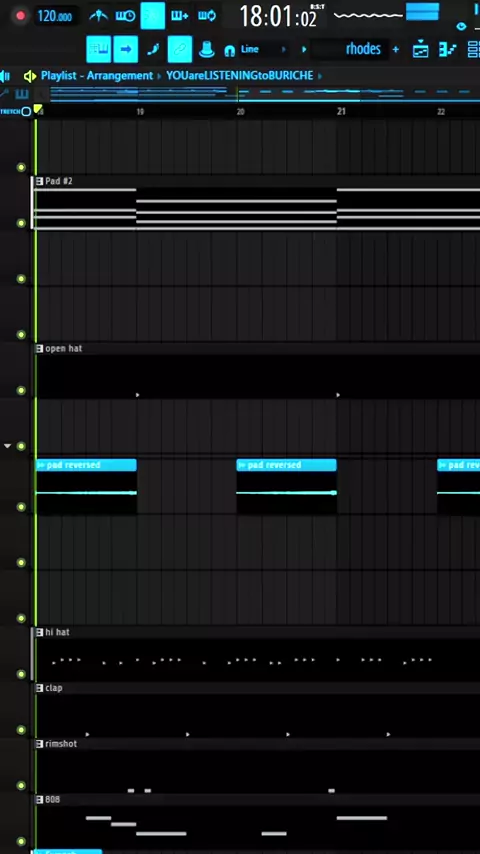Viewport: 480px width, 854px height.
Task: Click the small arrow right of Line
Action: click(x=283, y=50)
